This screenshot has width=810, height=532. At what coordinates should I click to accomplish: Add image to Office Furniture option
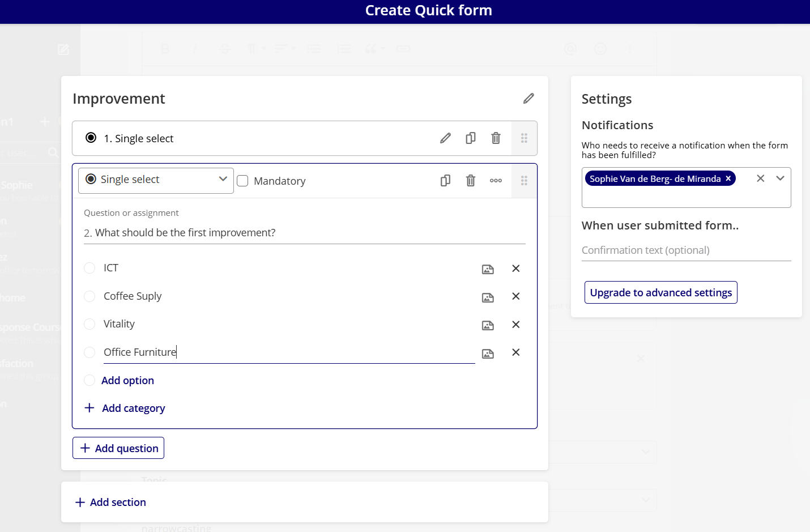[x=488, y=354]
